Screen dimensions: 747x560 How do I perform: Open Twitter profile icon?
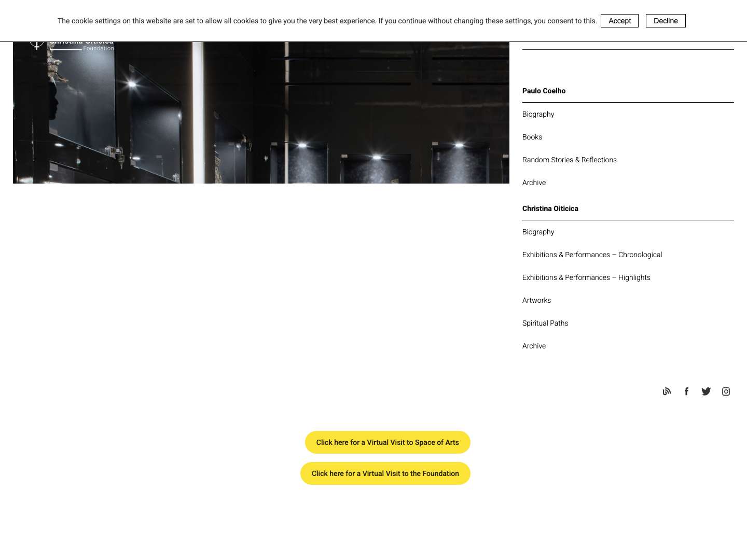(x=706, y=391)
